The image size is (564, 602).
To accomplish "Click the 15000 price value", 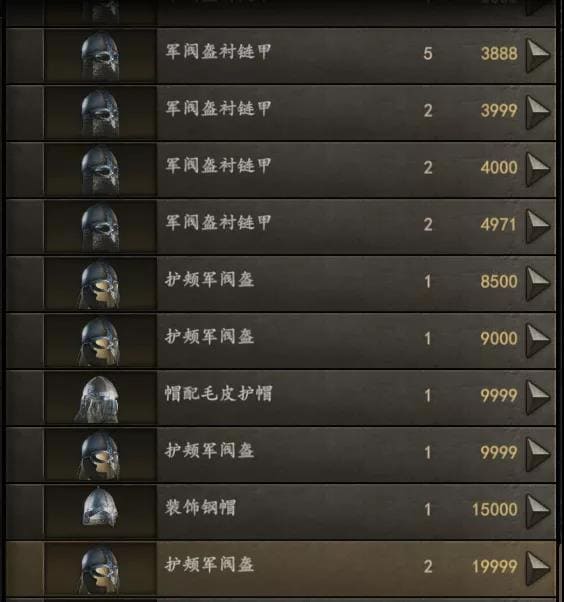I will point(495,509).
